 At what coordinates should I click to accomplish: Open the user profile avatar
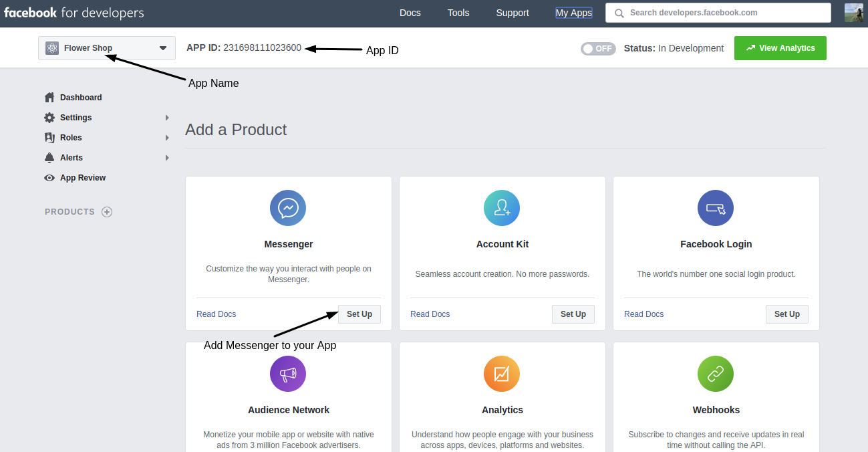pos(854,13)
